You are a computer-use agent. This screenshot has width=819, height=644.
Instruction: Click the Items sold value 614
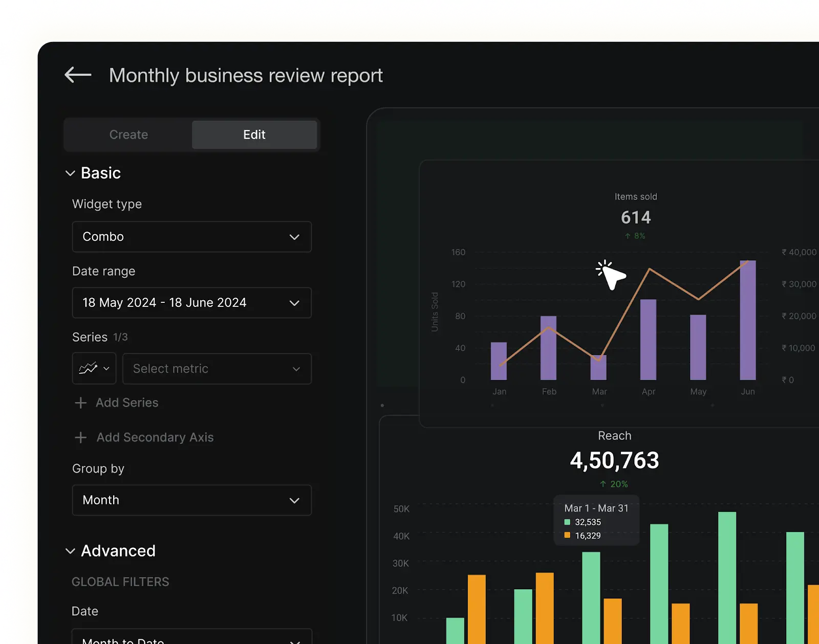(636, 217)
